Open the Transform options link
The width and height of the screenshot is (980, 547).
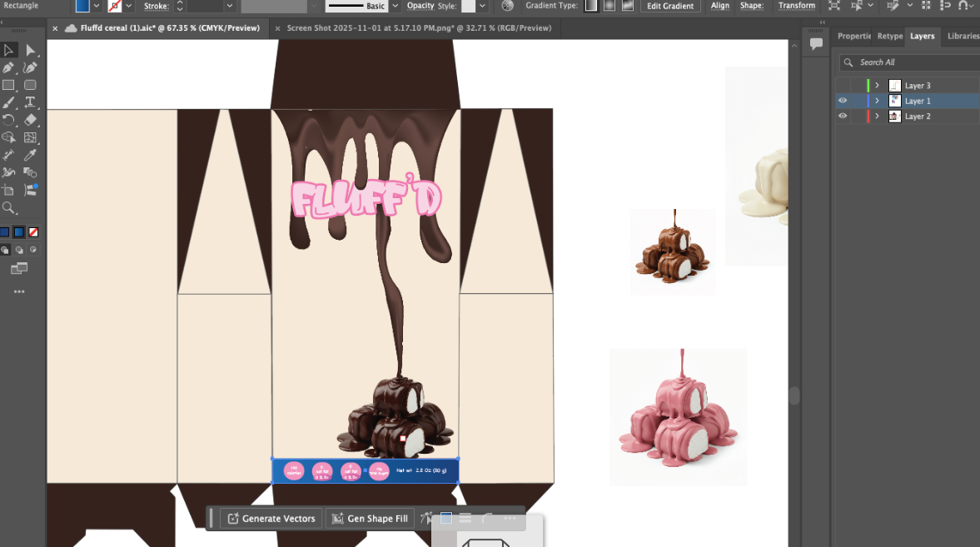coord(796,6)
